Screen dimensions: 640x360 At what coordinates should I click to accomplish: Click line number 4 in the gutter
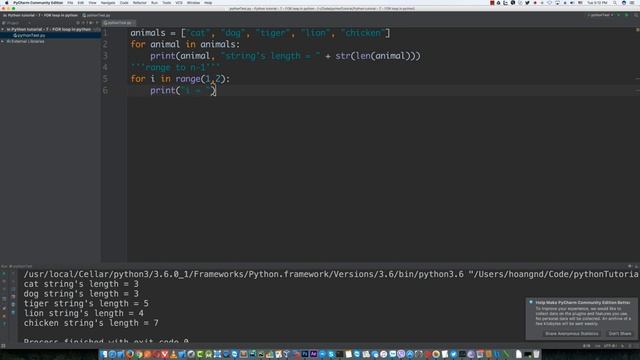105,67
